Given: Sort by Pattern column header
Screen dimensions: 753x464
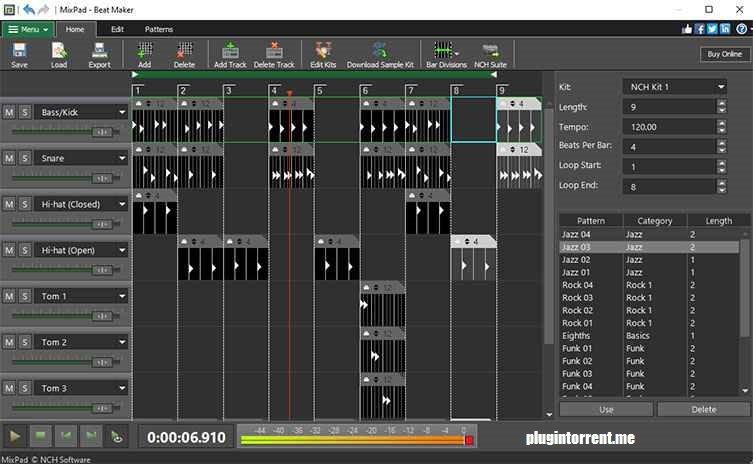Looking at the screenshot, I should (x=591, y=220).
